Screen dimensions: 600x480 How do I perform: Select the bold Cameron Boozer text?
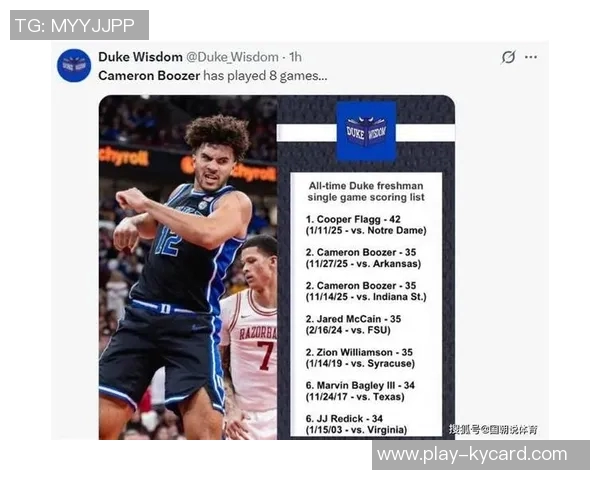point(149,75)
